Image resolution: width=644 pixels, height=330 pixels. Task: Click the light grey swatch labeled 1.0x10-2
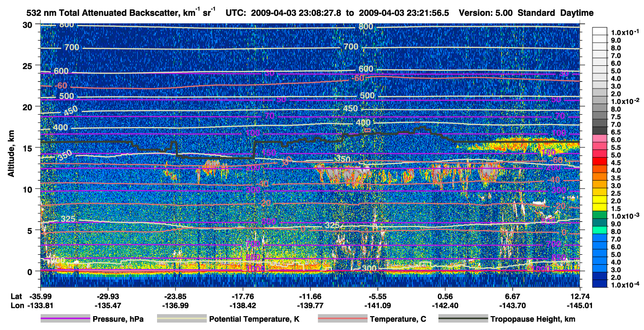click(x=600, y=100)
